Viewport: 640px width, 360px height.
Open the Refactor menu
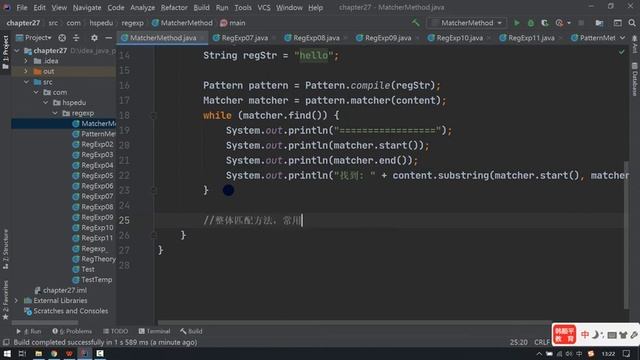(174, 7)
